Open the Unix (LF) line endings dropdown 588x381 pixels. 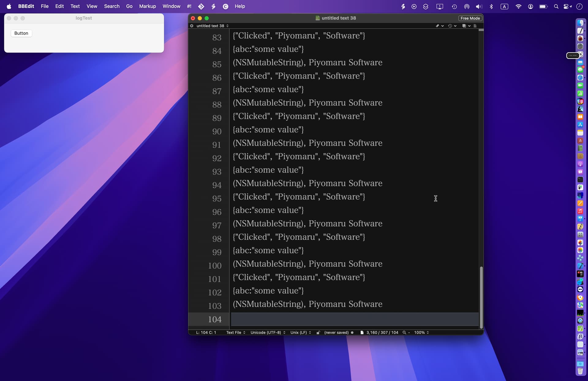click(301, 333)
